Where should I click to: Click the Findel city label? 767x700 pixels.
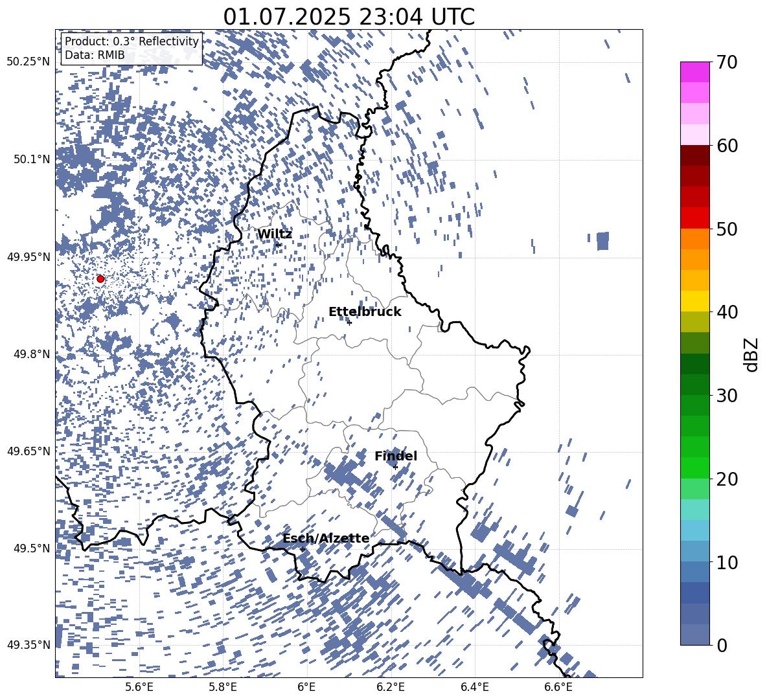[x=396, y=456]
